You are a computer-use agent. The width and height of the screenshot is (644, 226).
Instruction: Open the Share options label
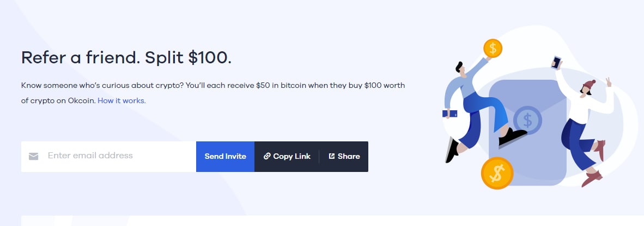coord(349,156)
